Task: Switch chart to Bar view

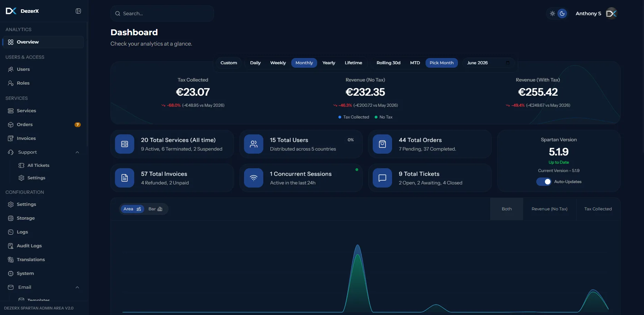Action: tap(155, 209)
